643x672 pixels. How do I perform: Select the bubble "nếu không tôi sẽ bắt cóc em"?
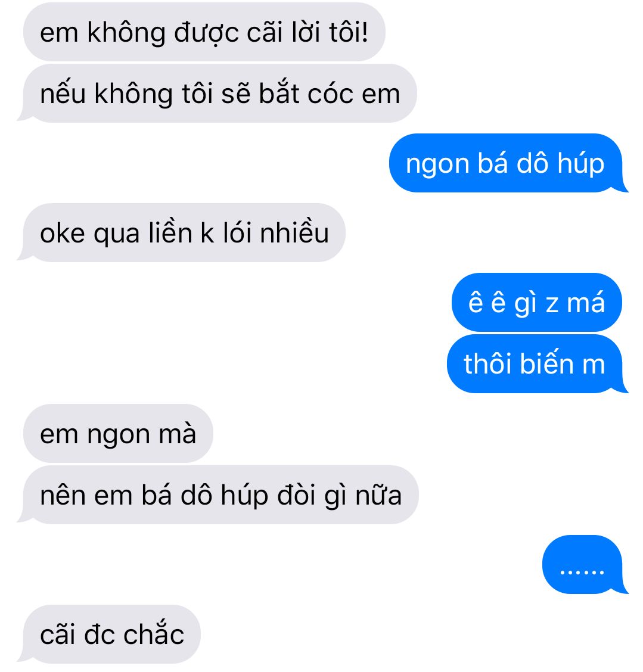tap(217, 94)
